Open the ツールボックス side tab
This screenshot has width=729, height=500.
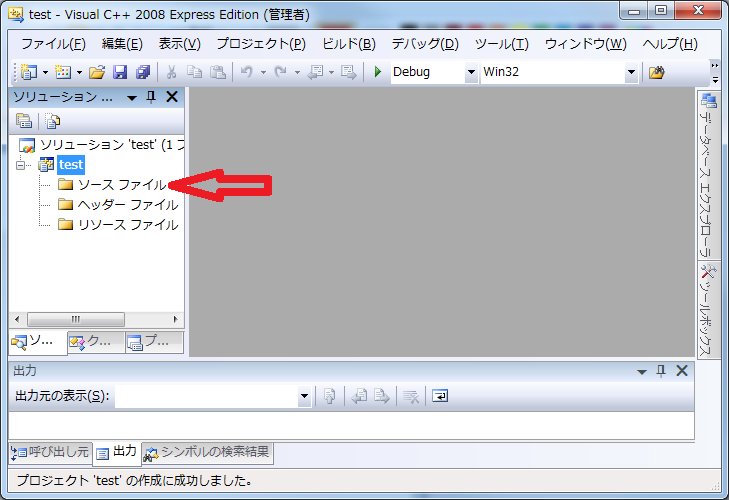tap(707, 310)
